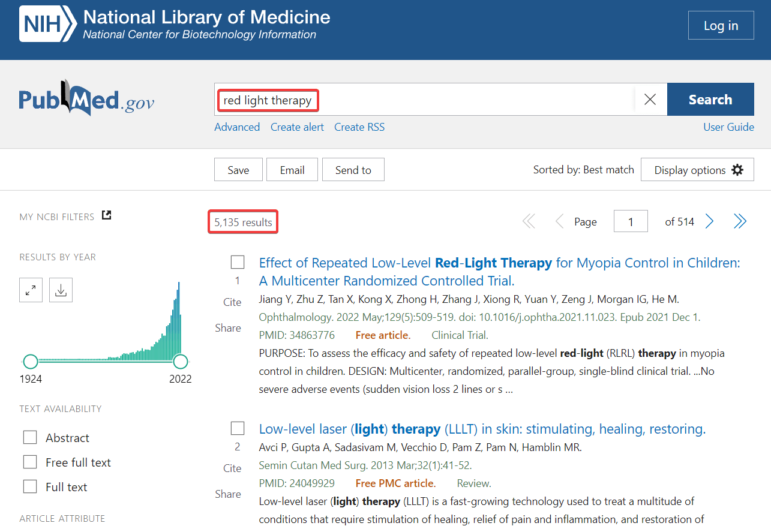Image resolution: width=771 pixels, height=532 pixels.
Task: Click the page number input box
Action: pyautogui.click(x=631, y=221)
